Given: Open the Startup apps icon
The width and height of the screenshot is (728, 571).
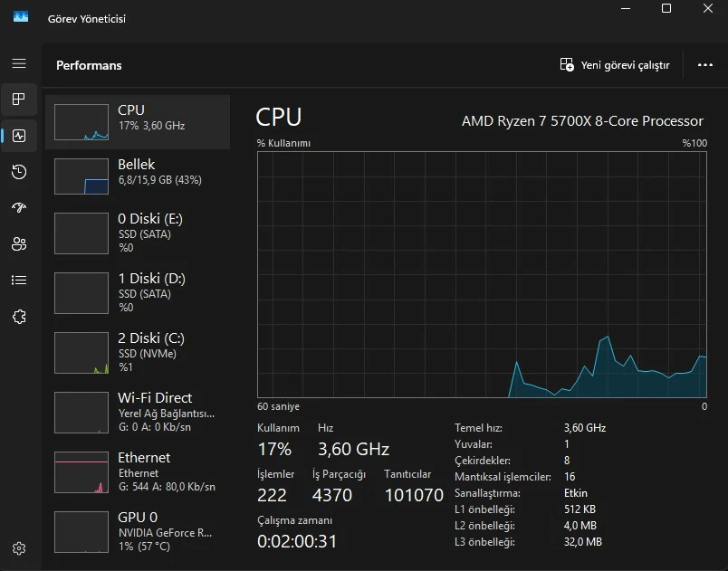Looking at the screenshot, I should (19, 208).
